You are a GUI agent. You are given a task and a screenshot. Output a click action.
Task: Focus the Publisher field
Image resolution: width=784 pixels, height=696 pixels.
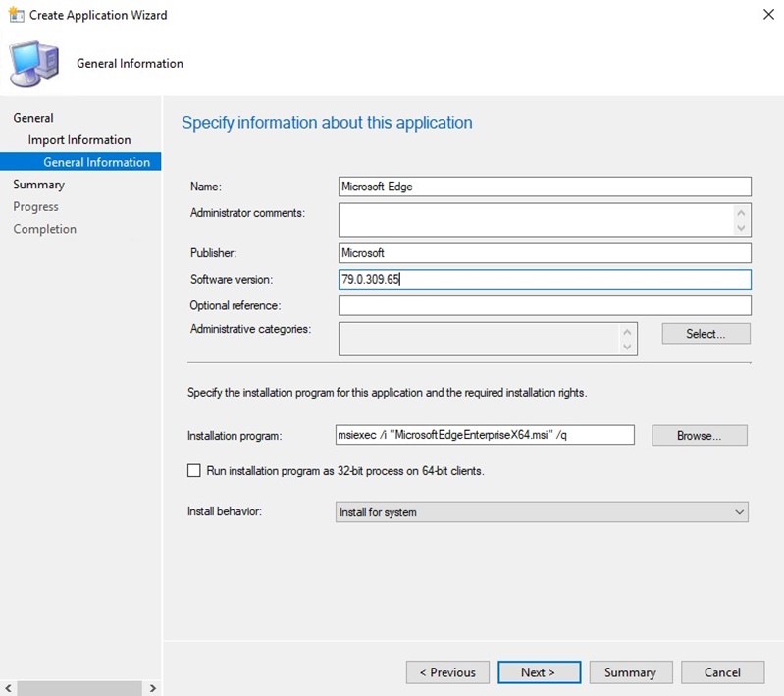point(545,252)
